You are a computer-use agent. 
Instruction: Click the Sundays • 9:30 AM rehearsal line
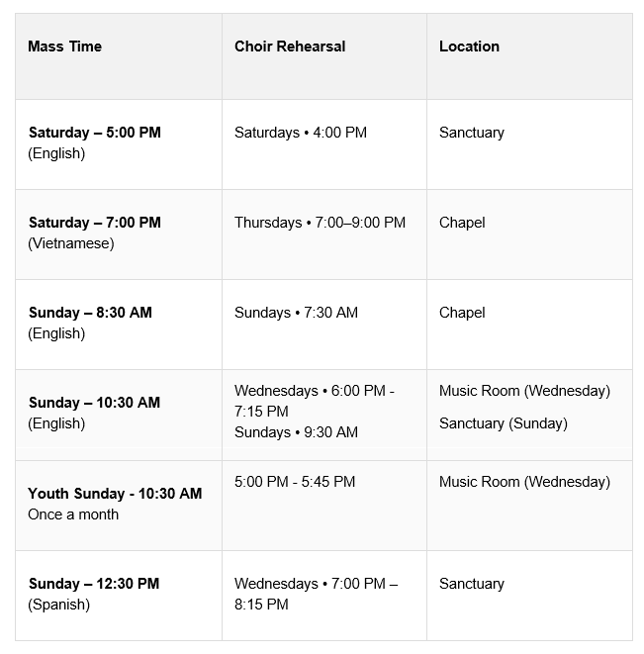pyautogui.click(x=296, y=432)
